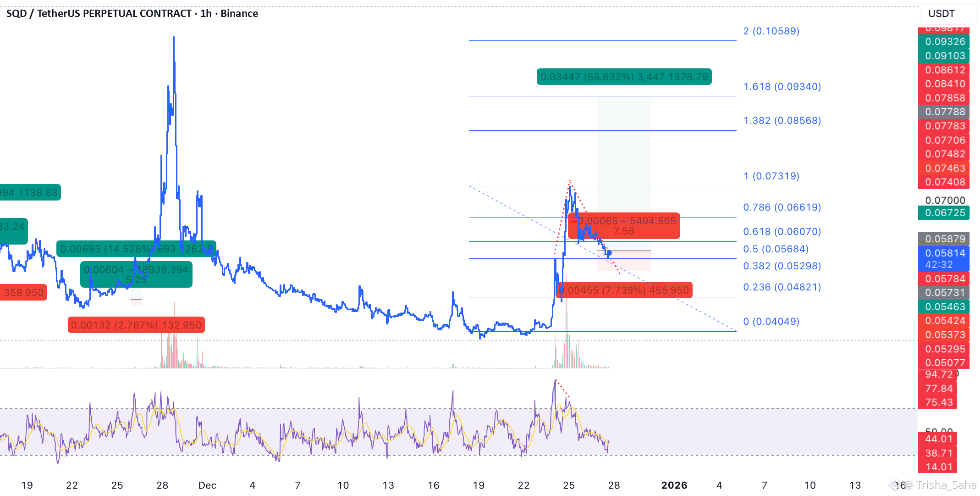The height and width of the screenshot is (496, 980).
Task: Select the red 7.739% stop-loss label
Action: click(x=624, y=290)
